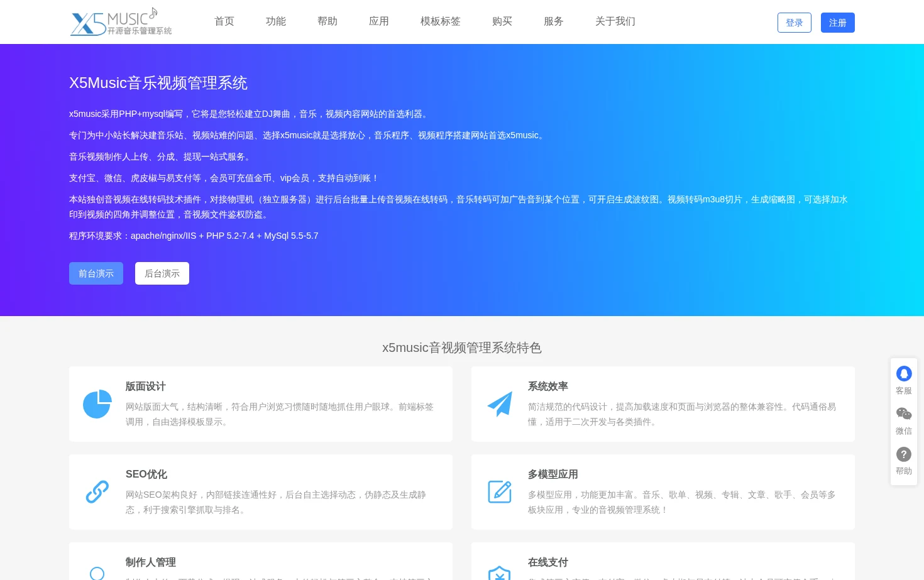Open the 后台演示 demo

162,273
